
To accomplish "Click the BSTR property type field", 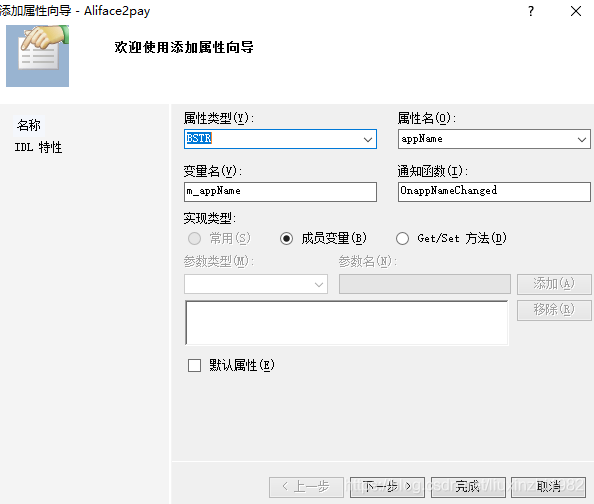I will (x=280, y=139).
